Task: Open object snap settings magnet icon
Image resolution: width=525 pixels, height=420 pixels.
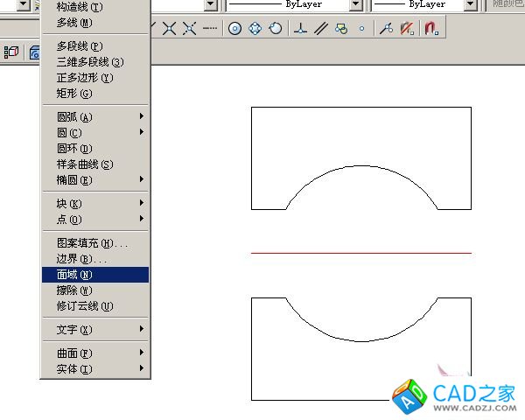Action: click(x=430, y=29)
